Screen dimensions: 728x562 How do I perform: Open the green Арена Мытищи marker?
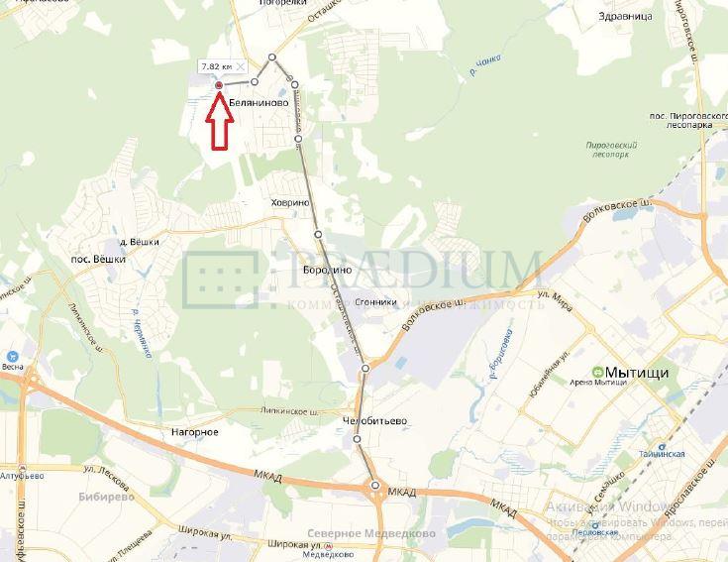597,372
